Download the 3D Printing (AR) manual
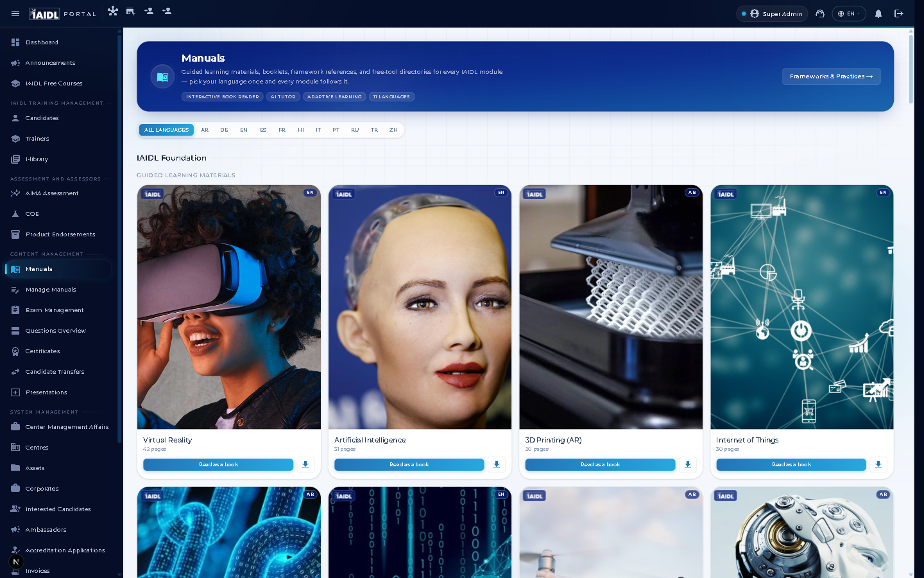This screenshot has height=578, width=924. tap(687, 464)
